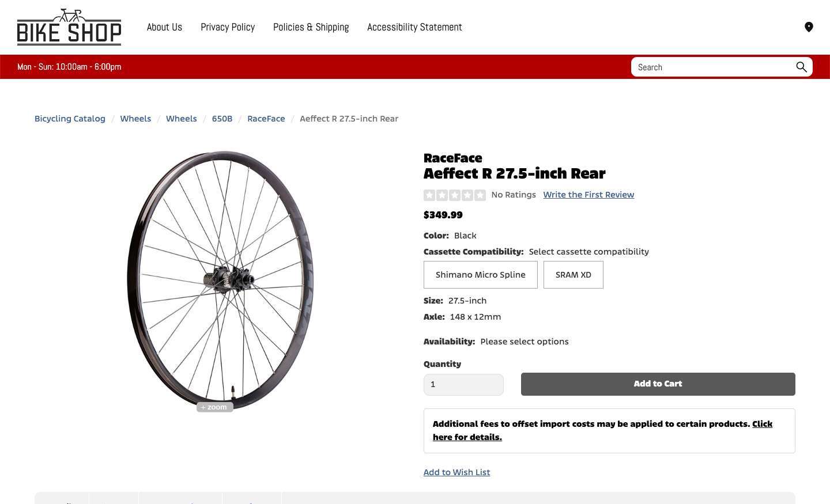The width and height of the screenshot is (830, 504).
Task: Focus the Quantity field
Action: [x=463, y=385]
